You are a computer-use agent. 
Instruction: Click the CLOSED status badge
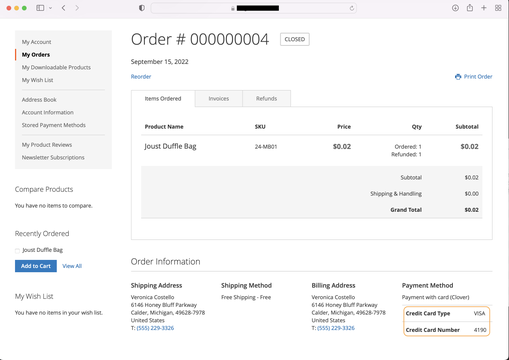point(295,39)
